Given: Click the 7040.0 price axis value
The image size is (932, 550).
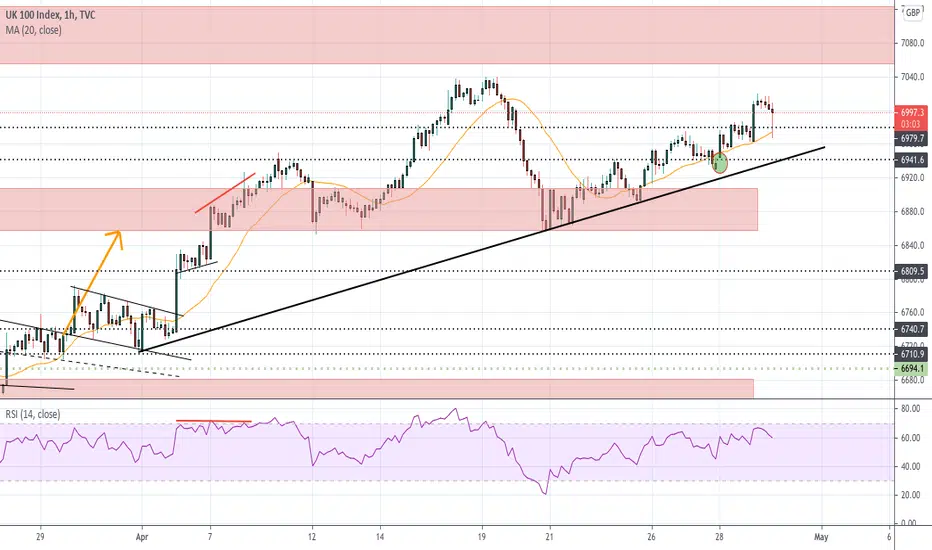Looking at the screenshot, I should 912,77.
